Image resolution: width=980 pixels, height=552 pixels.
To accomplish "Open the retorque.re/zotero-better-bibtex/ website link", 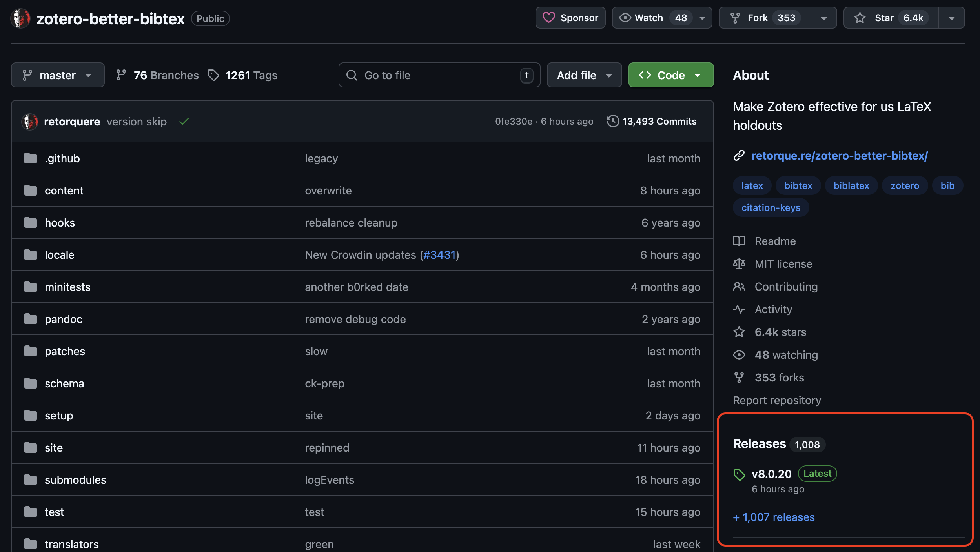I will point(839,156).
